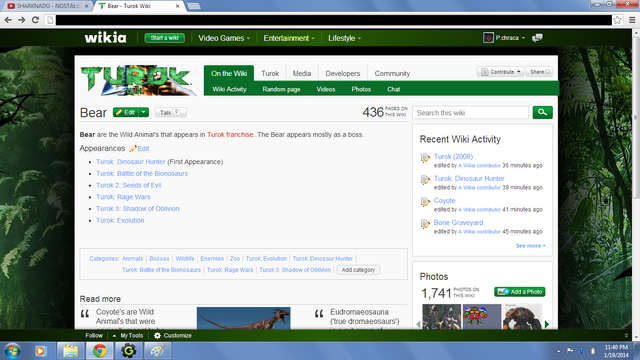The height and width of the screenshot is (360, 640).
Task: Click the Turok wiki logo
Action: [x=138, y=80]
